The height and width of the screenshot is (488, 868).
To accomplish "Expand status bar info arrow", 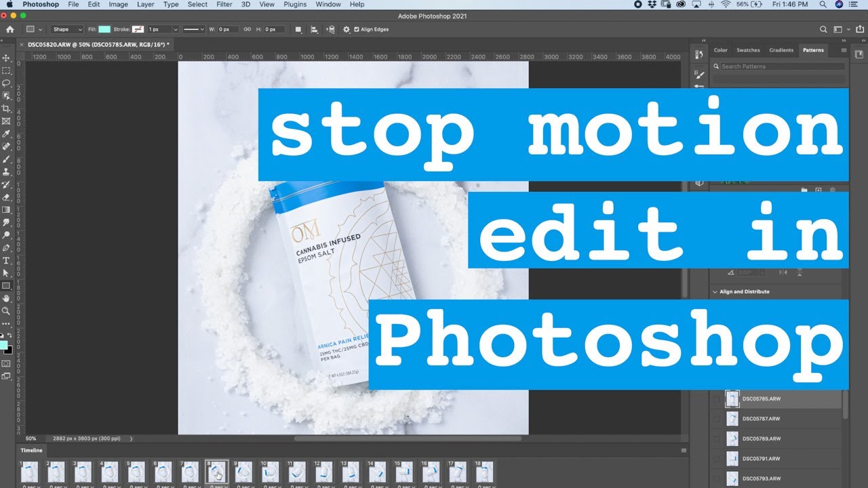I will pyautogui.click(x=131, y=439).
